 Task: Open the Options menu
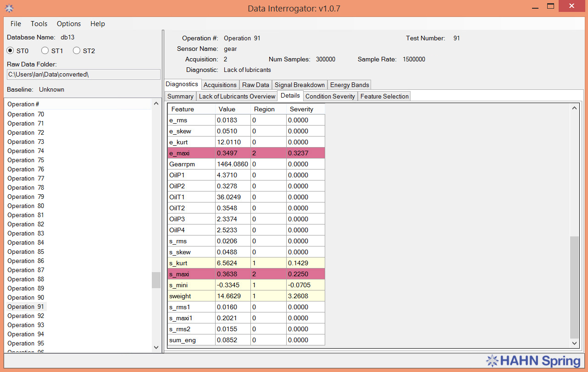tap(69, 24)
